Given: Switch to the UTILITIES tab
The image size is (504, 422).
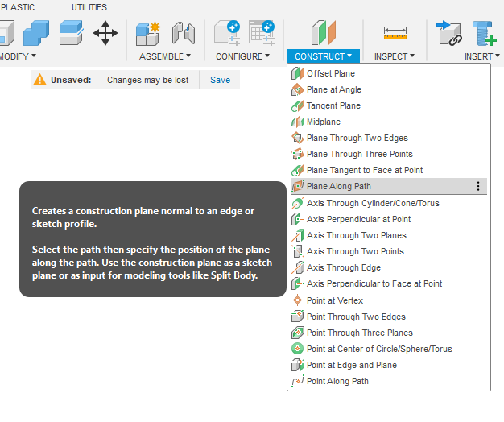Looking at the screenshot, I should coord(89,7).
